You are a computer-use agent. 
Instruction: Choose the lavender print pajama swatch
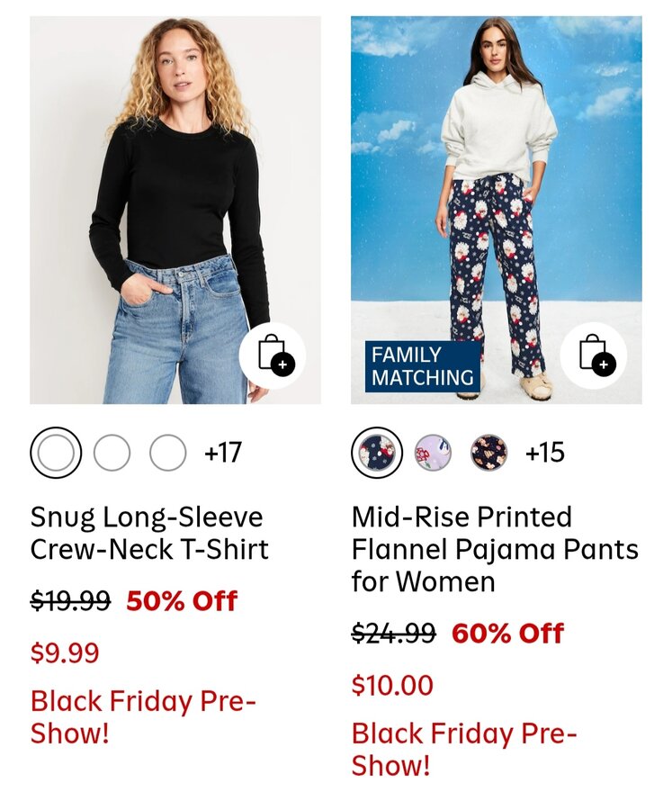[x=433, y=453]
